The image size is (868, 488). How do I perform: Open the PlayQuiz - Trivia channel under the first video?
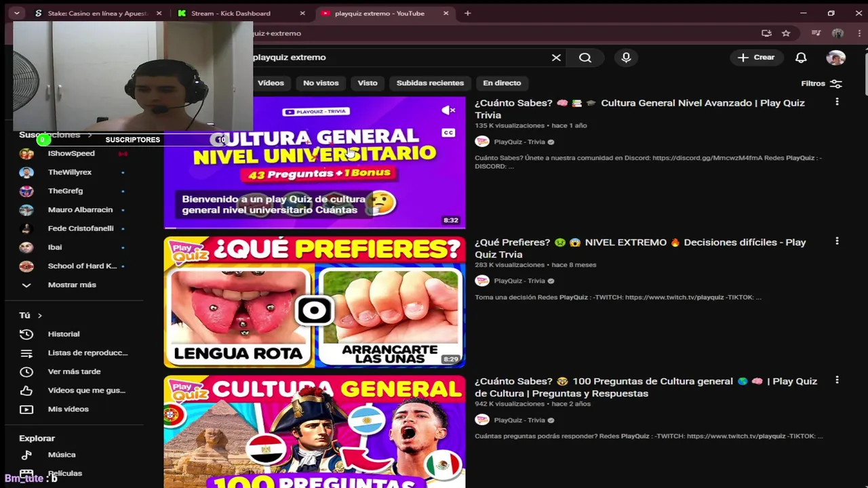pyautogui.click(x=519, y=142)
